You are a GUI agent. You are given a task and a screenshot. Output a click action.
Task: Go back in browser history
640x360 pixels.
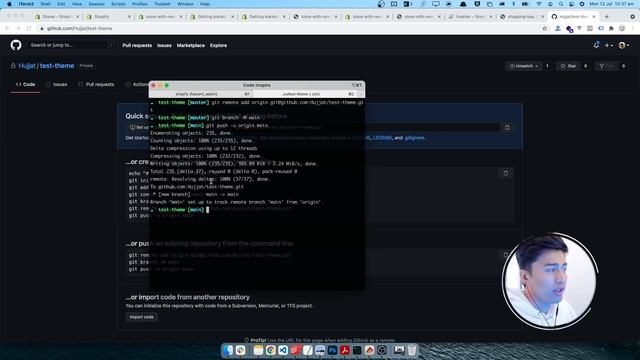click(7, 29)
